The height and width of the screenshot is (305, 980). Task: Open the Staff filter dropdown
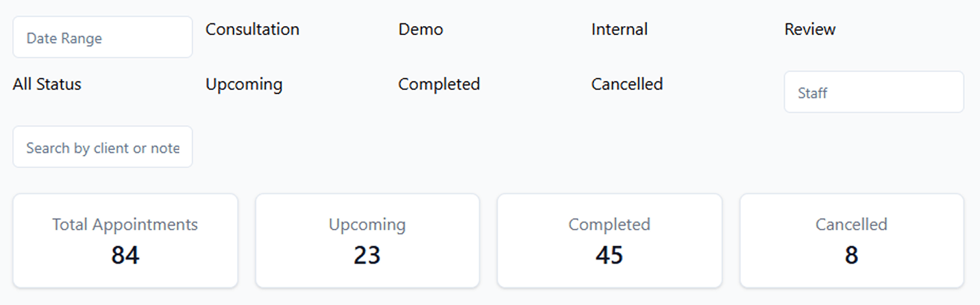(873, 93)
